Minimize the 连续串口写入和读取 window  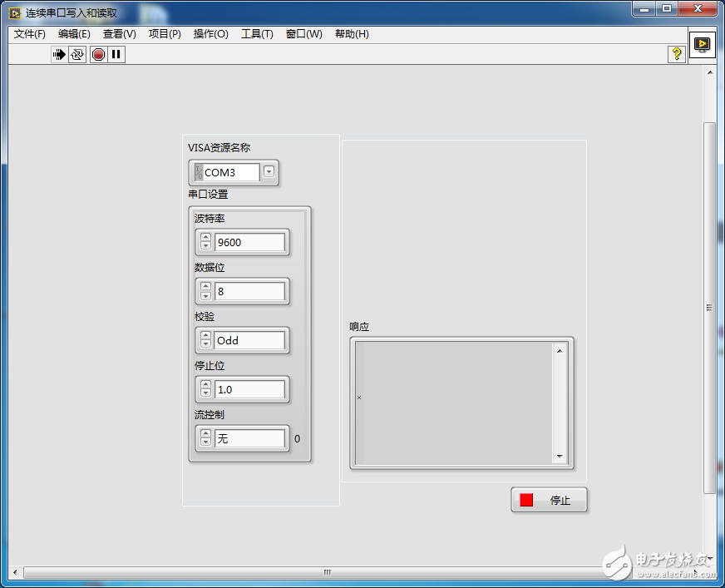point(644,9)
